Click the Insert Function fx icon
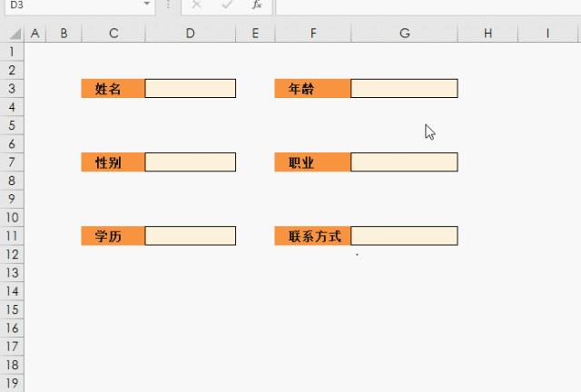This screenshot has width=581, height=392. pyautogui.click(x=257, y=5)
